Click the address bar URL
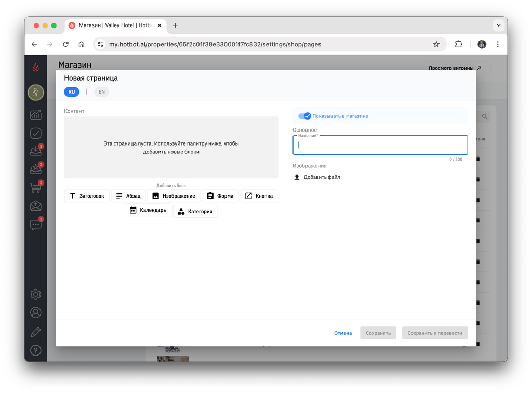The width and height of the screenshot is (532, 394). tap(215, 44)
